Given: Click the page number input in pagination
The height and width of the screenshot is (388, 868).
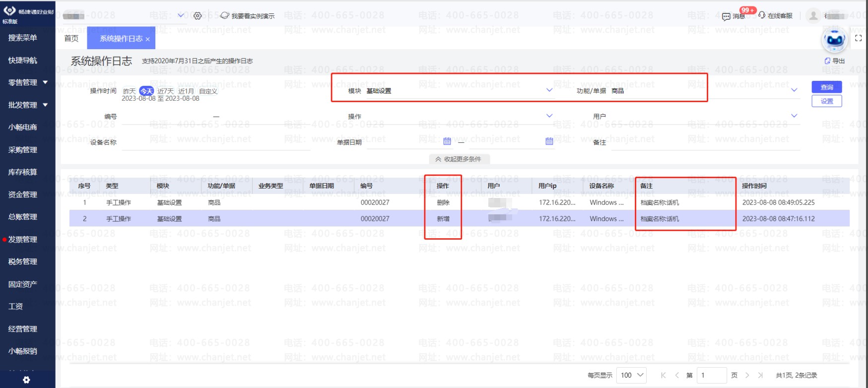Looking at the screenshot, I should point(712,375).
